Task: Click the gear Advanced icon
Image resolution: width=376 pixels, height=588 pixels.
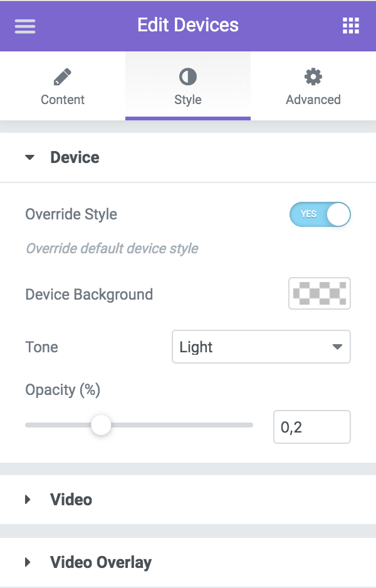Action: pyautogui.click(x=313, y=77)
